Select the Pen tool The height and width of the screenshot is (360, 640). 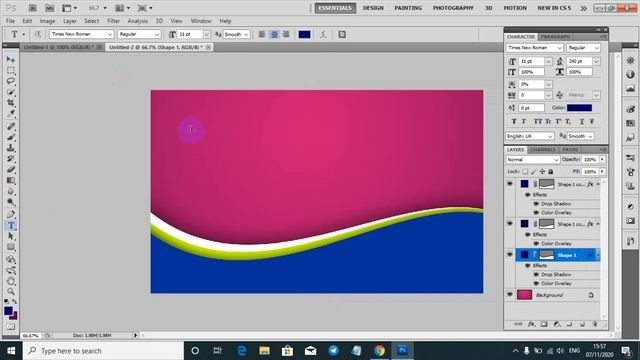(11, 214)
